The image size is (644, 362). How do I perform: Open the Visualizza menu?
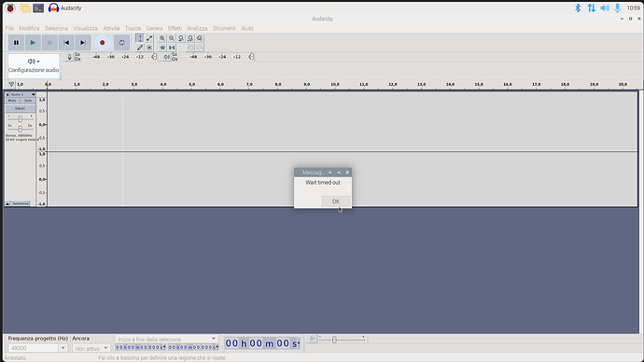[86, 28]
